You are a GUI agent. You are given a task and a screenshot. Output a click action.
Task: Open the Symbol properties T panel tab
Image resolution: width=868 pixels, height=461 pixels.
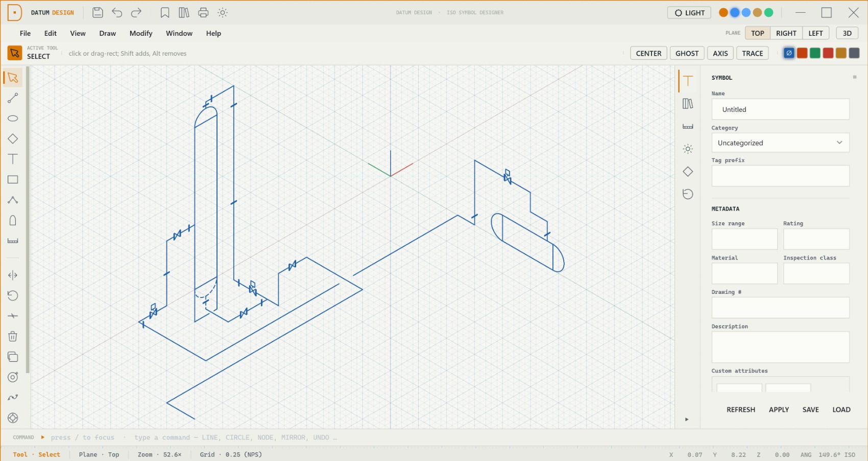688,81
